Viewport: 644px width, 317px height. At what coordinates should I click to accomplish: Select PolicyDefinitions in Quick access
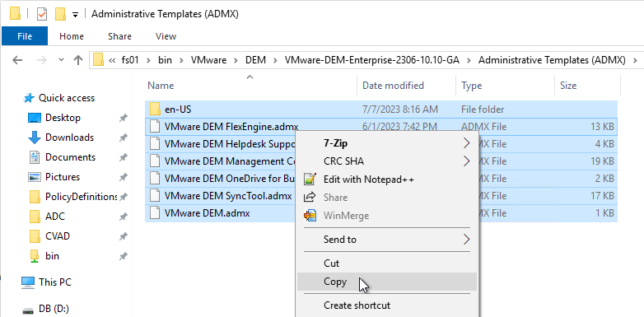[x=81, y=197]
